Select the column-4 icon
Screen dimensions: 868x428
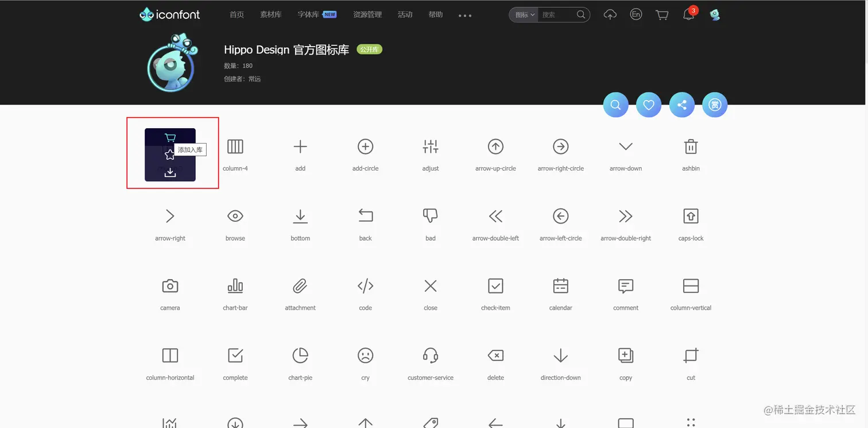pyautogui.click(x=235, y=146)
